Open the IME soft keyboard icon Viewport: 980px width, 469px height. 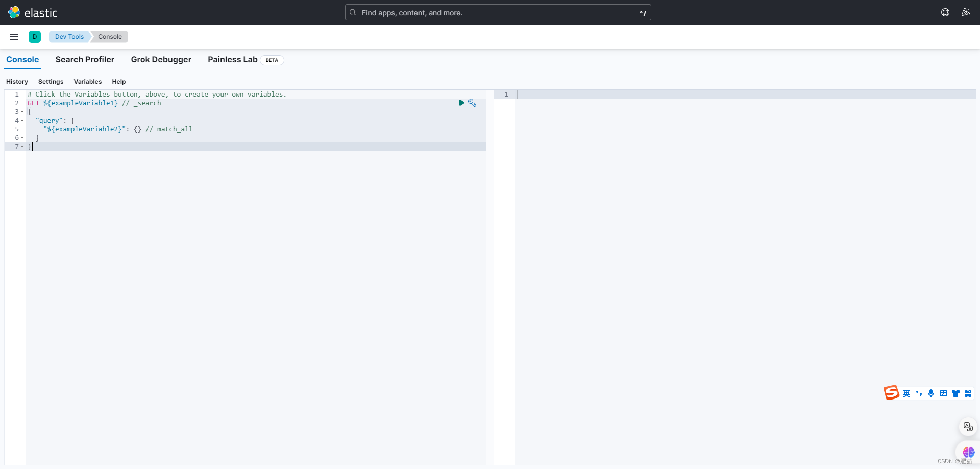[943, 393]
